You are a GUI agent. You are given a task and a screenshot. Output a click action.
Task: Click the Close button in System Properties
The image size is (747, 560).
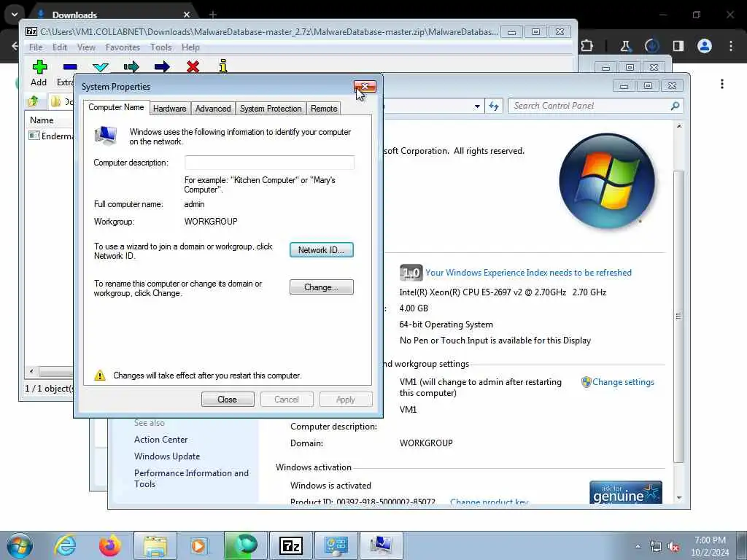point(228,400)
